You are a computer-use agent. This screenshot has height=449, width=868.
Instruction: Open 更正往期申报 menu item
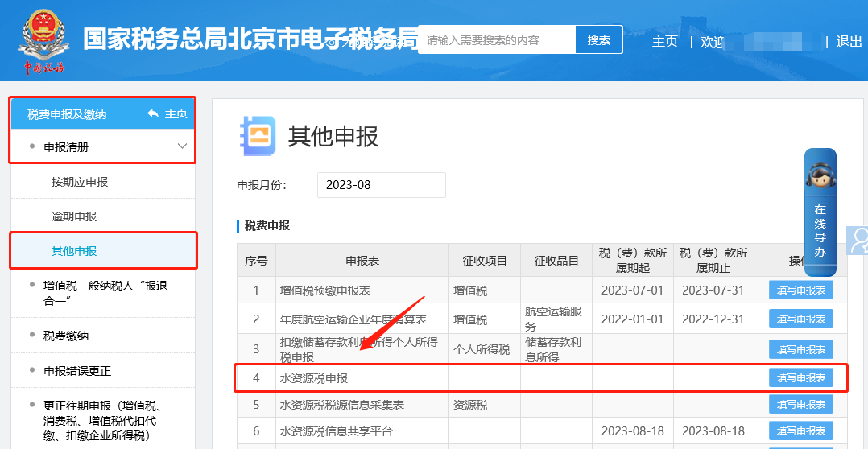pos(103,420)
